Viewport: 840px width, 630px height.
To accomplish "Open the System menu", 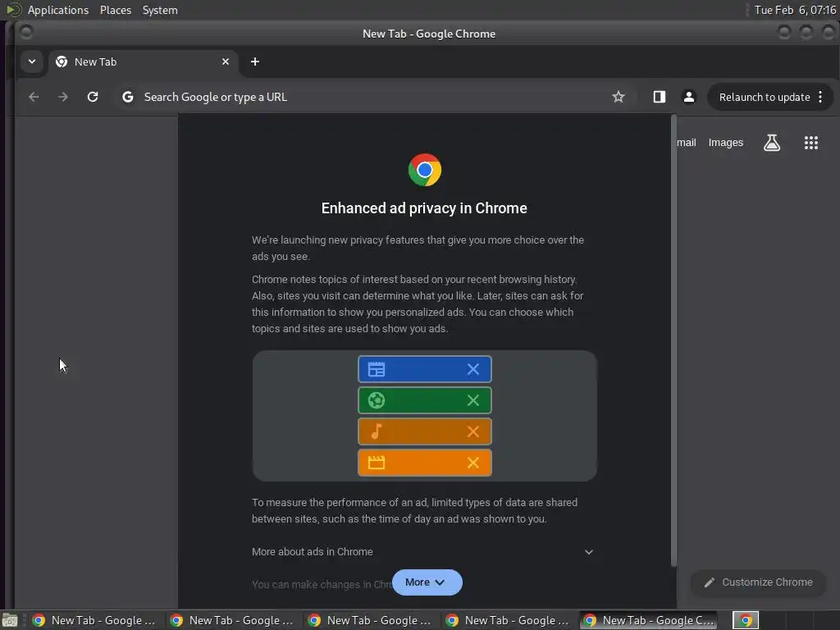I will [x=160, y=10].
